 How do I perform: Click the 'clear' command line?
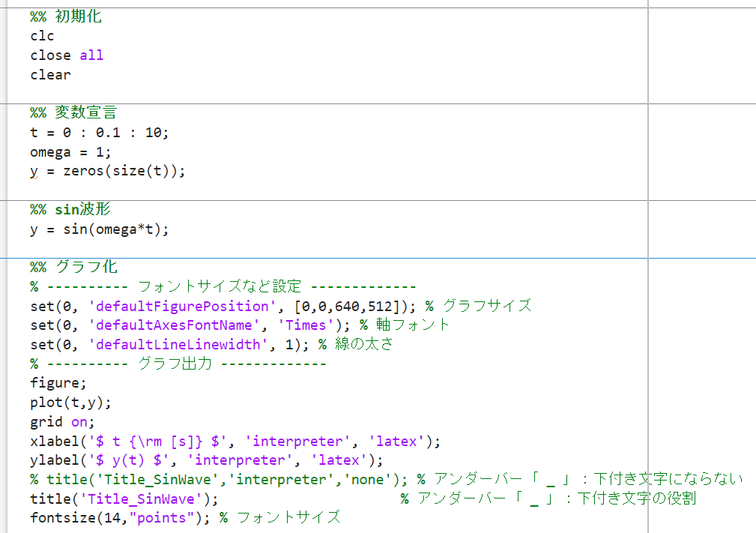click(51, 75)
